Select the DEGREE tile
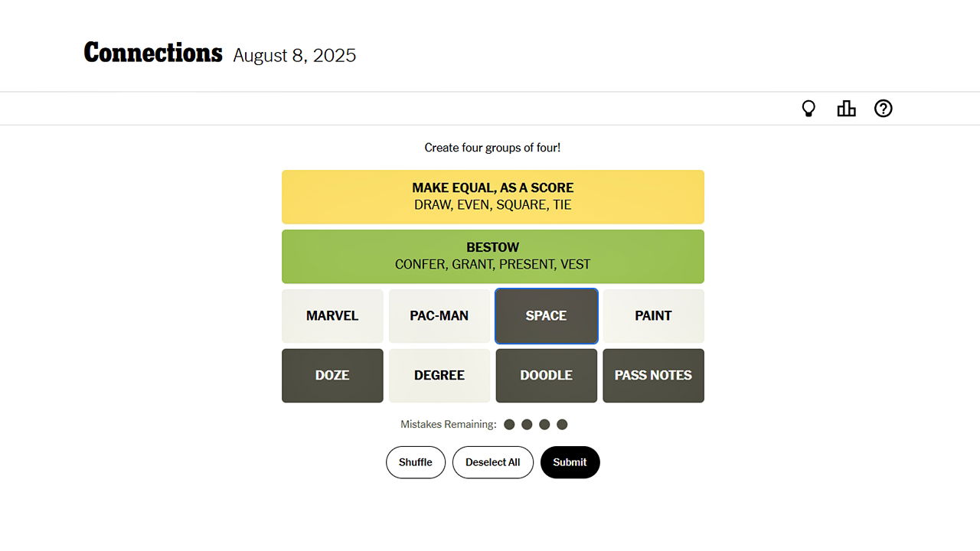The height and width of the screenshot is (551, 980). point(439,375)
